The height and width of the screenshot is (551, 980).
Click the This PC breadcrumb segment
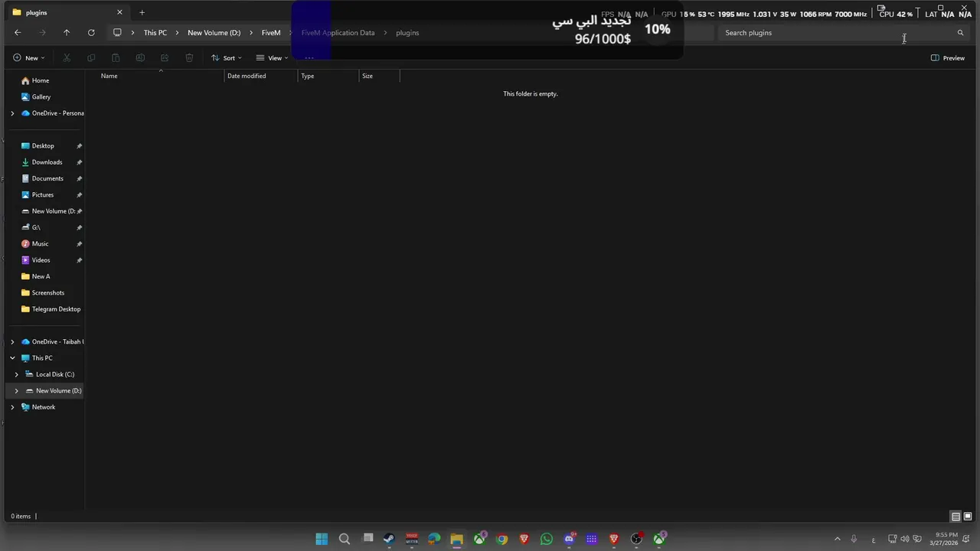[155, 33]
